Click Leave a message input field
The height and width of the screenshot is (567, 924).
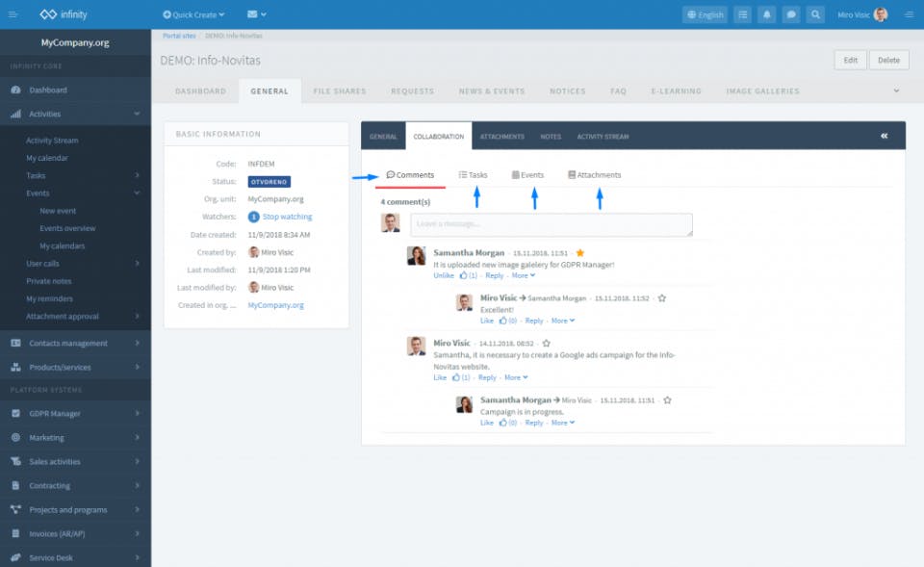point(552,224)
